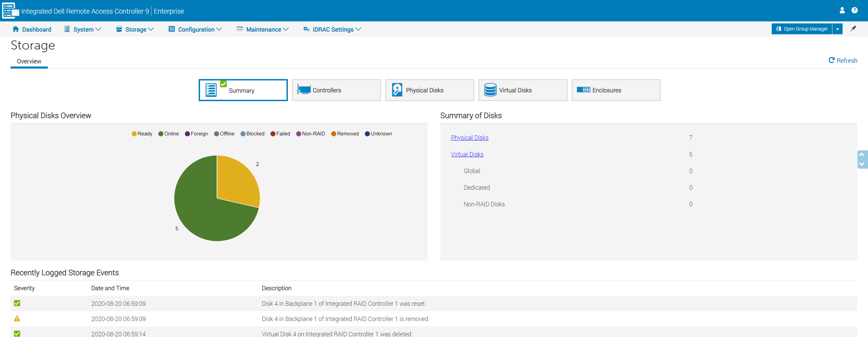
Task: Click OK severity icon for Virtual Disk deleted event
Action: click(x=17, y=334)
